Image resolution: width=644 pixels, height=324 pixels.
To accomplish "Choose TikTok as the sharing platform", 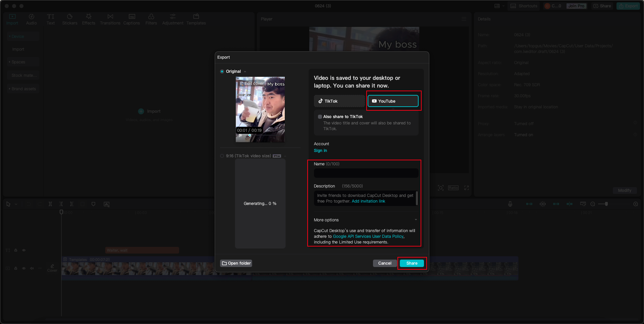I will [339, 101].
